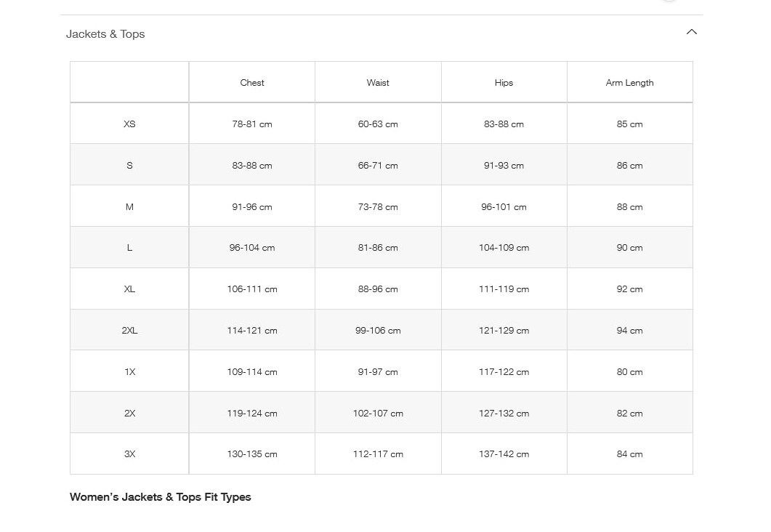Click the Women's Jackets & Tops Fit Types heading
Screen dimensions: 771x532
click(x=161, y=497)
